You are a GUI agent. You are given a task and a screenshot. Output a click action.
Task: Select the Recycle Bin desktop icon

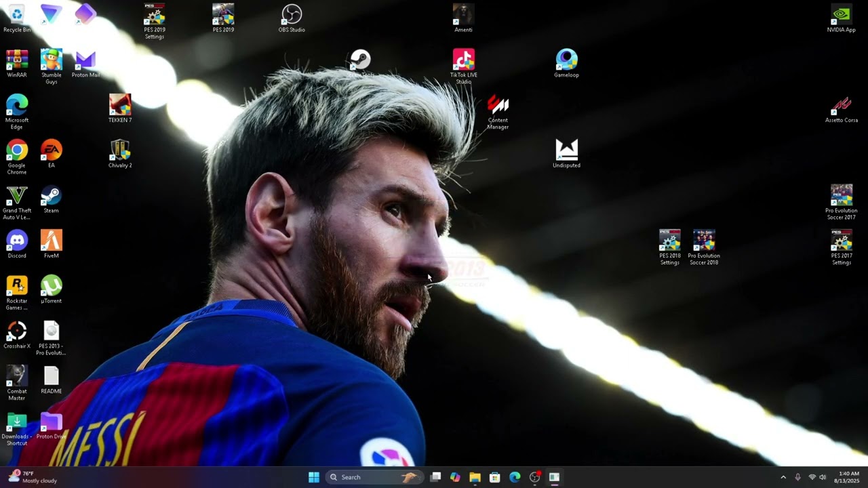click(17, 18)
